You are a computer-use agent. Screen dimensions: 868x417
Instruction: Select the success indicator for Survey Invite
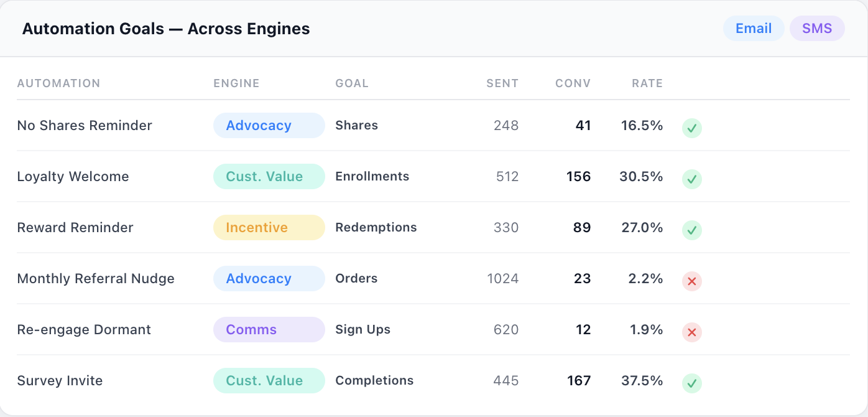(691, 383)
